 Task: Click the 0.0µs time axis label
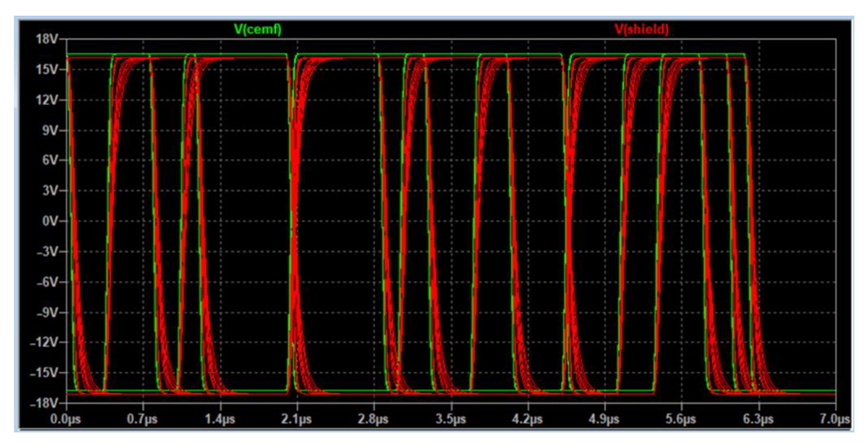[66, 420]
